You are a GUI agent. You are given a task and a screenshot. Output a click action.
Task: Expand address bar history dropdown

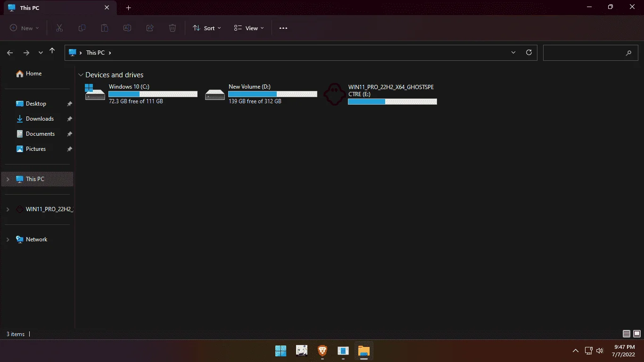coord(513,53)
